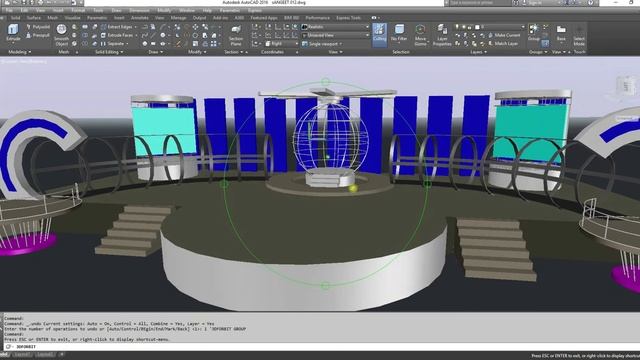Image resolution: width=640 pixels, height=360 pixels.
Task: Click the Group tool icon
Action: pyautogui.click(x=533, y=32)
